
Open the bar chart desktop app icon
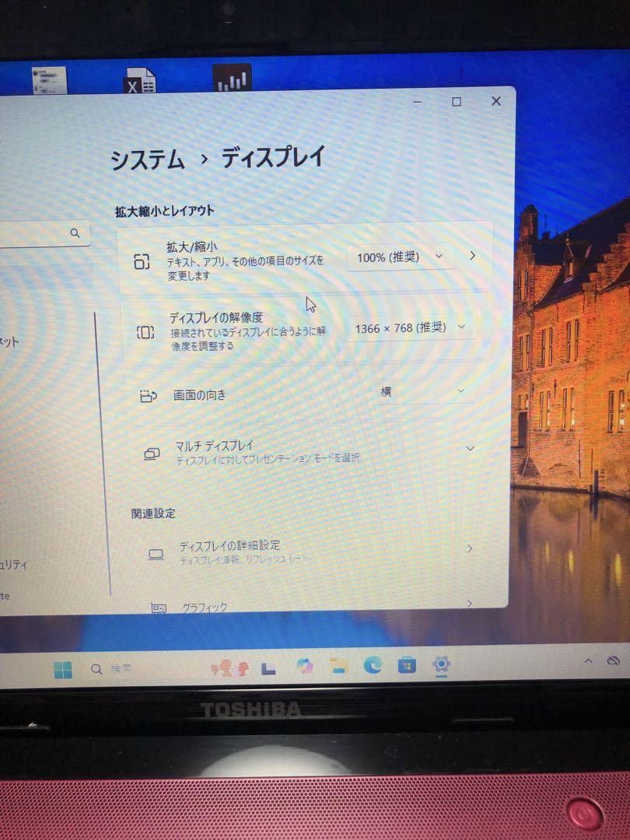coord(232,79)
